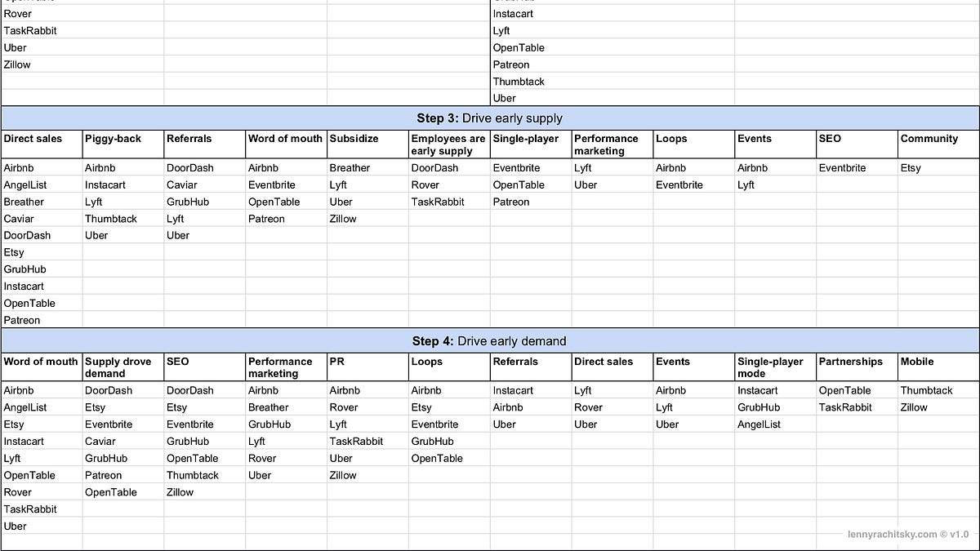This screenshot has height=551, width=980.
Task: Click the Zillow cell under Mobile
Action: [938, 407]
